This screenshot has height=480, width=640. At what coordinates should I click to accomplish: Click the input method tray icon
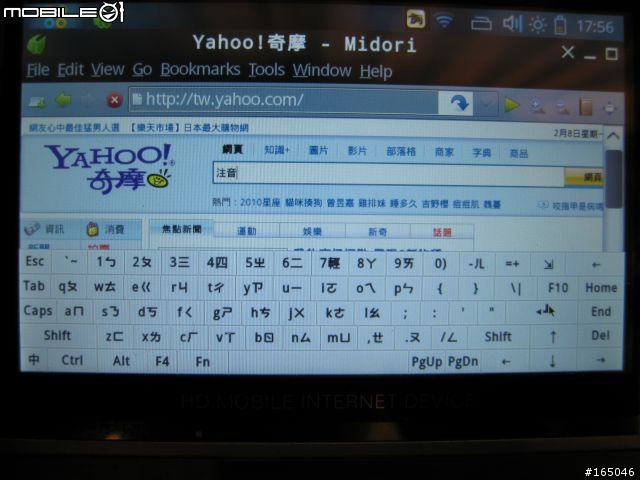(x=416, y=19)
